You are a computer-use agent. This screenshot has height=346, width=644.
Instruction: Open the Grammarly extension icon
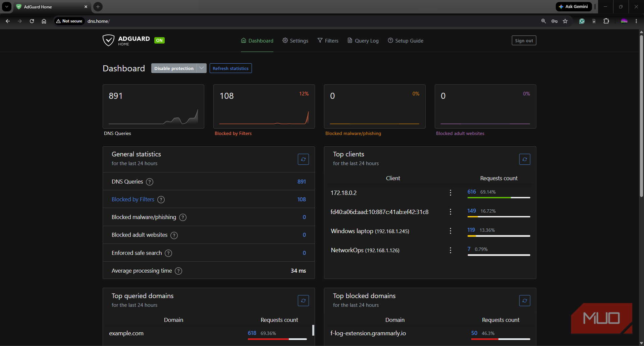tap(582, 21)
